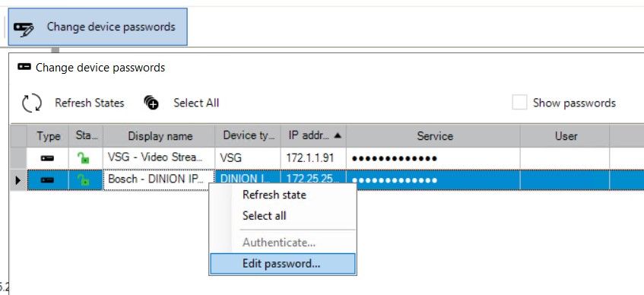
Task: Sort by the Device ty... column header
Action: [x=248, y=136]
